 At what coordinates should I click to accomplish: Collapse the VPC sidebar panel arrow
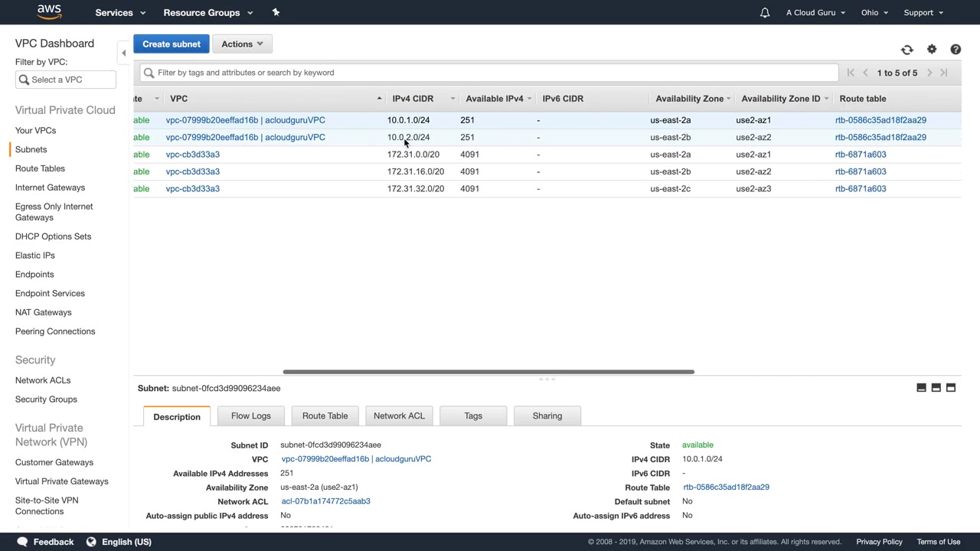coord(124,53)
